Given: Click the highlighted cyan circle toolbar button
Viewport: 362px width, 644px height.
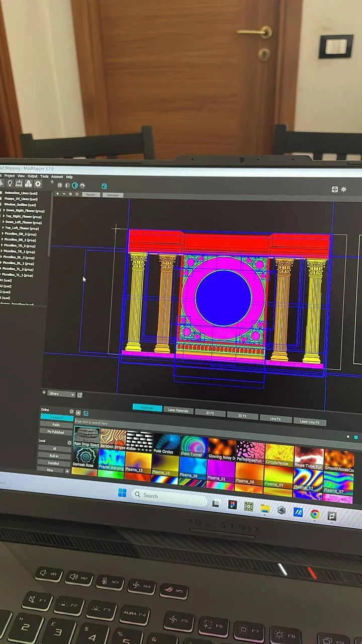Looking at the screenshot, I should [x=75, y=186].
